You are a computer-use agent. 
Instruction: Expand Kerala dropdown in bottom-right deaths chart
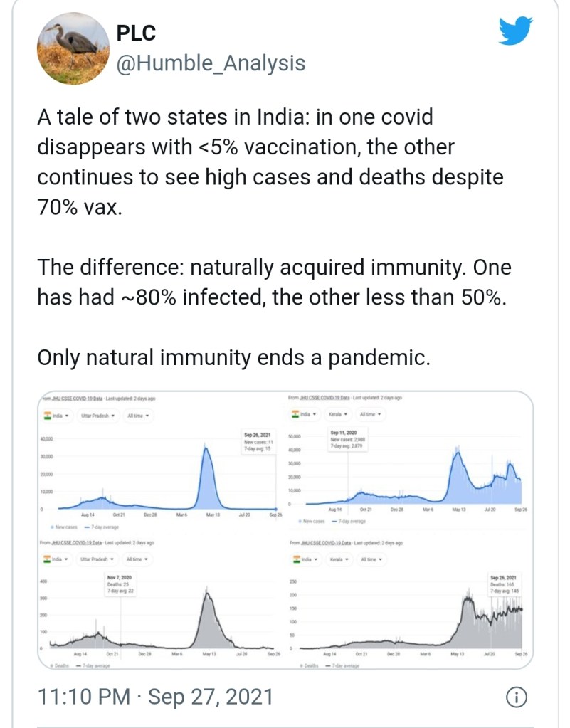pos(338,559)
